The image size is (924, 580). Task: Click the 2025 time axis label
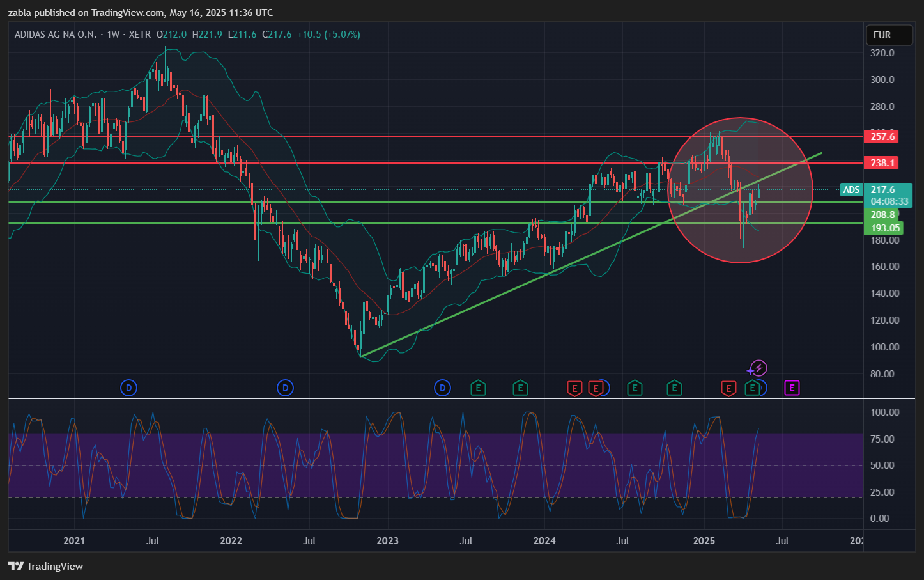click(x=704, y=541)
